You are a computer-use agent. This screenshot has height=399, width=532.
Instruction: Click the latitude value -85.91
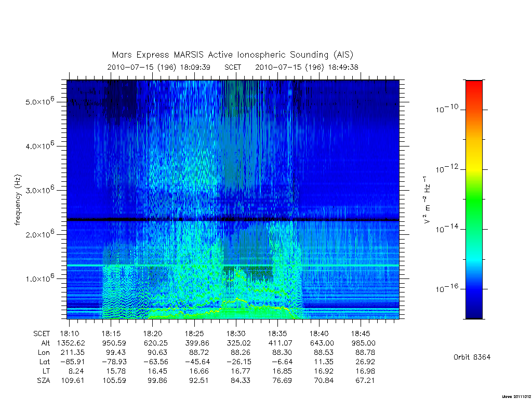click(x=73, y=362)
